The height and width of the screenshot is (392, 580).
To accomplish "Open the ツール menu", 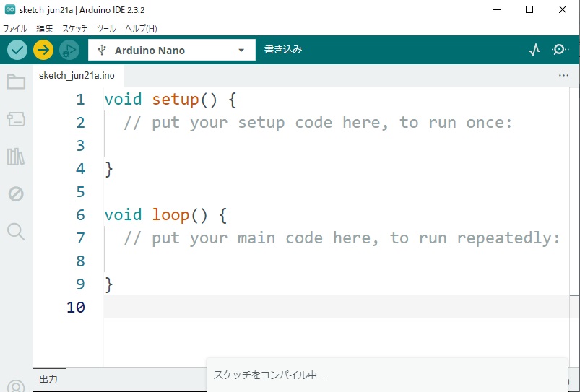I will (106, 28).
